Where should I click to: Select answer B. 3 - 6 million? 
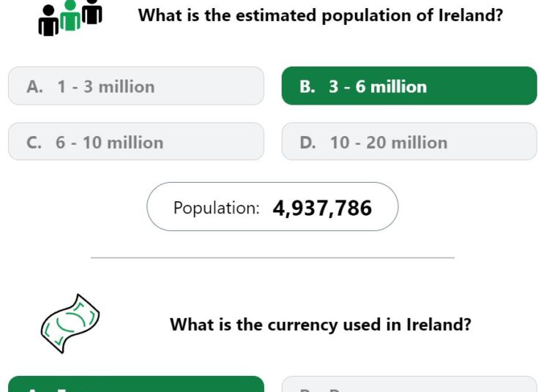click(x=409, y=86)
